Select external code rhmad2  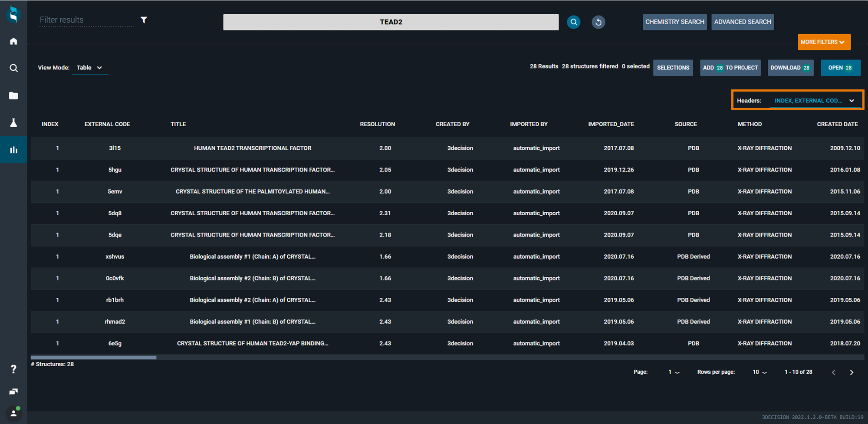[x=115, y=322]
